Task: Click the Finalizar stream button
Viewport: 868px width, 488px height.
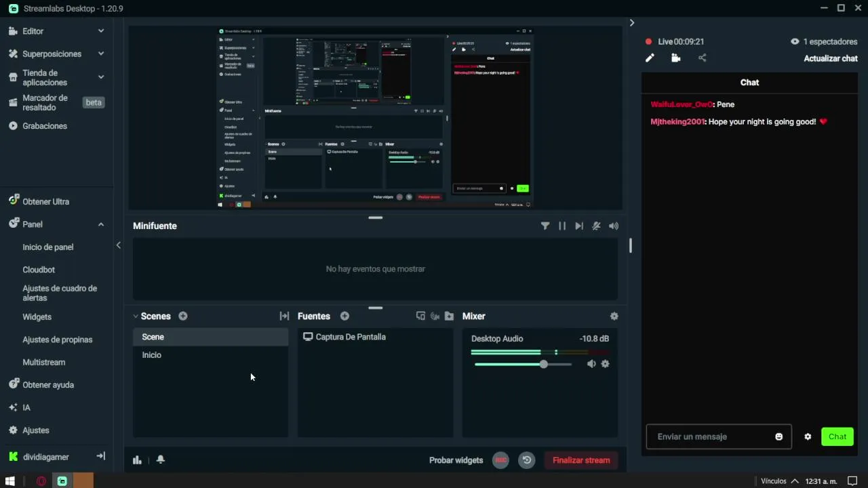Action: (x=581, y=460)
